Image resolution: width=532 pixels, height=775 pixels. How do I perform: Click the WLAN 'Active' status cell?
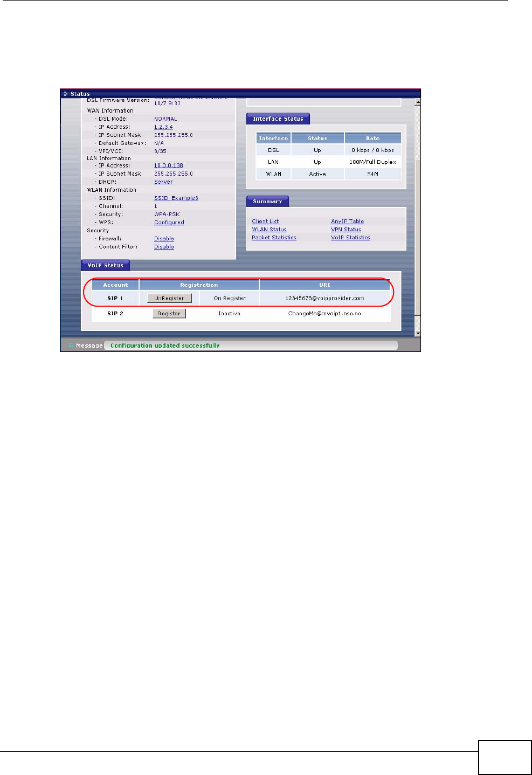click(x=317, y=174)
